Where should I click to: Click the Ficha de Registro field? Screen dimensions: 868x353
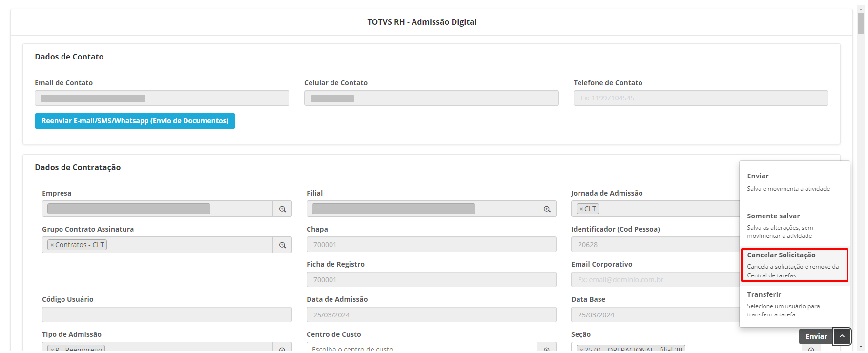click(432, 279)
